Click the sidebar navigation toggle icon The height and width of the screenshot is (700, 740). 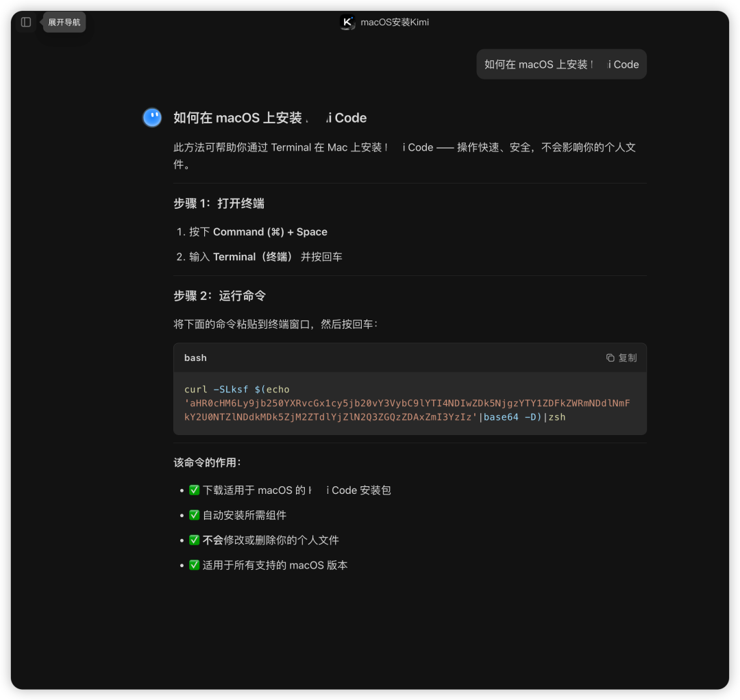(26, 22)
